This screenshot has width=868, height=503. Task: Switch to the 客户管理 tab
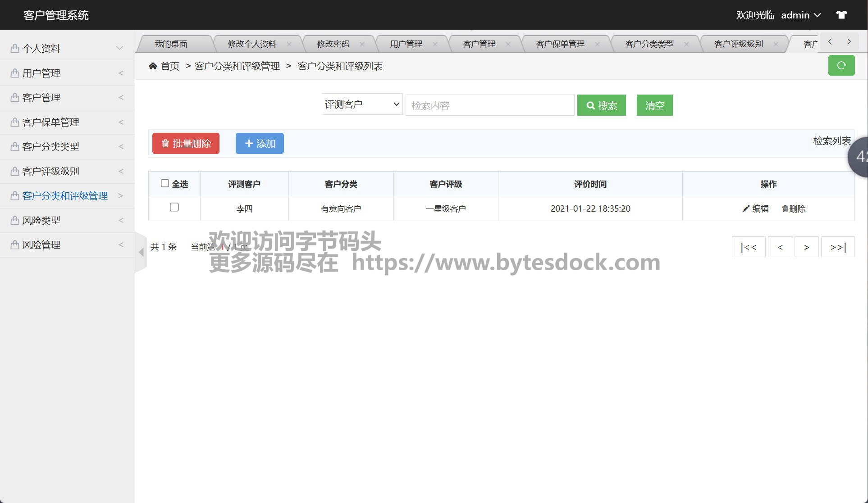[479, 44]
